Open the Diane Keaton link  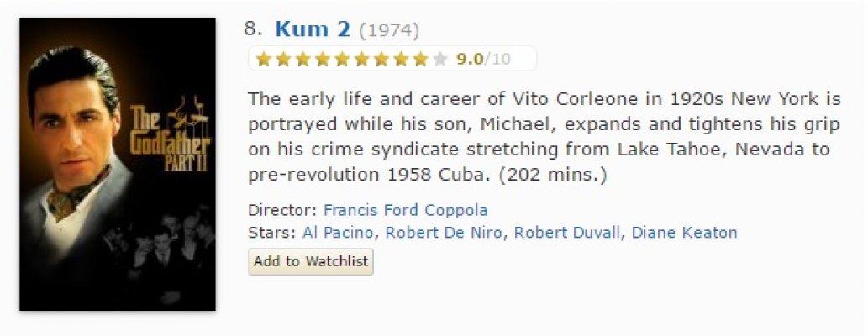[684, 233]
